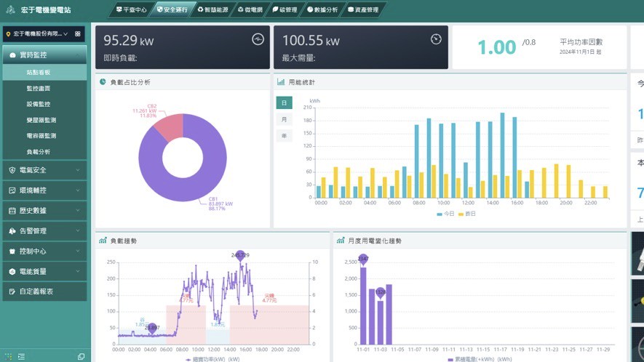Screen dimensions: 644x362
Task: Click the copy windows icon at sidebar bottom
Action: pyautogui.click(x=81, y=356)
